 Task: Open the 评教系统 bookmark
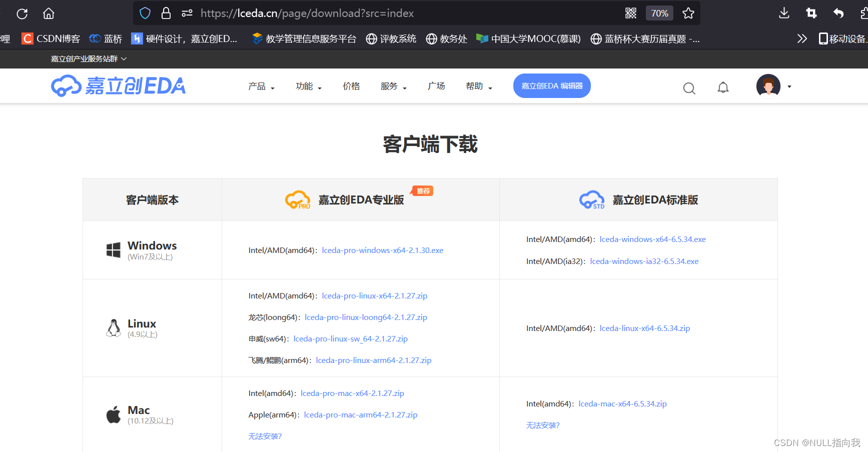click(391, 38)
